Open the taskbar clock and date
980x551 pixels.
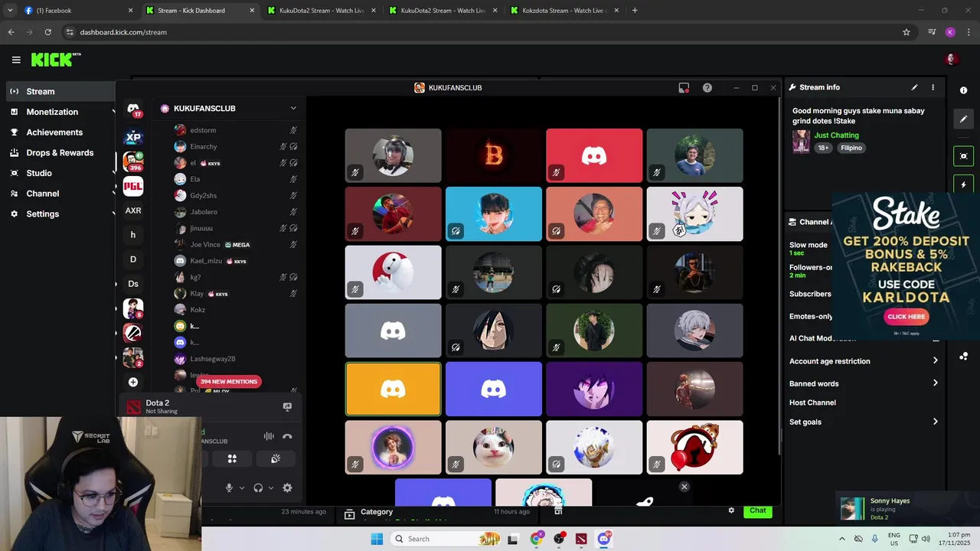coord(954,539)
